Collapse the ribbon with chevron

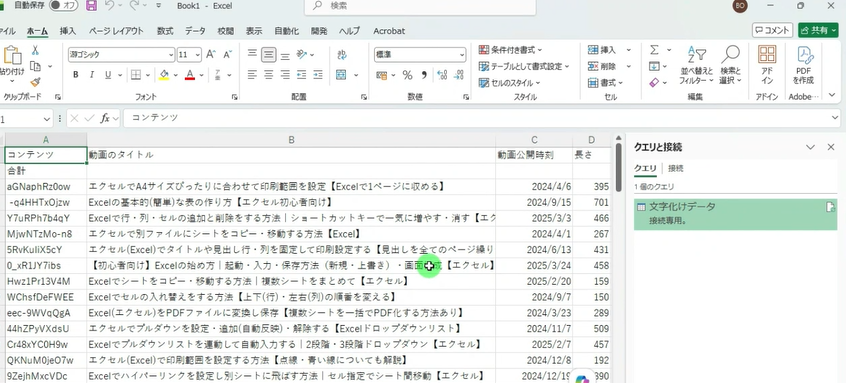(x=833, y=95)
